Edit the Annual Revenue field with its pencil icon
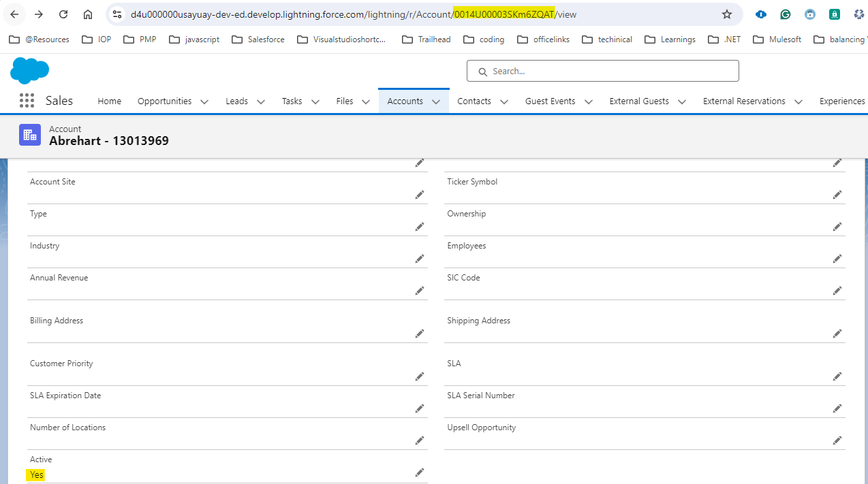Viewport: 868px width, 484px height. tap(419, 291)
